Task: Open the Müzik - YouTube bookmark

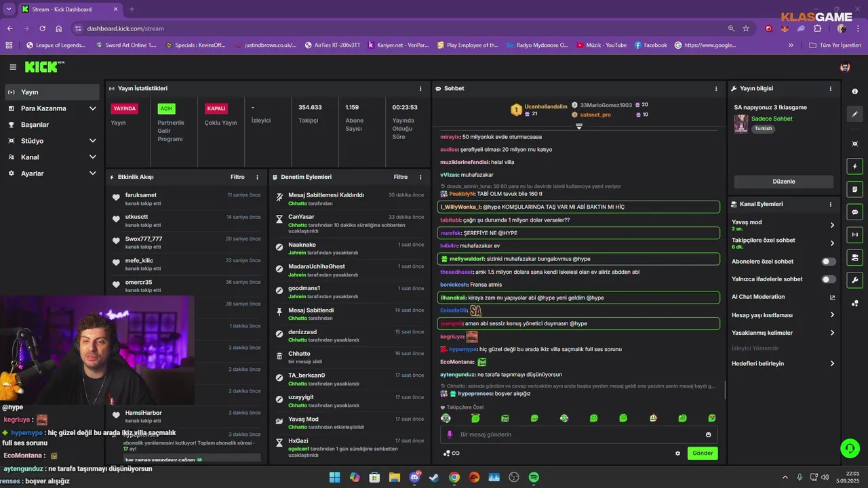Action: coord(601,45)
